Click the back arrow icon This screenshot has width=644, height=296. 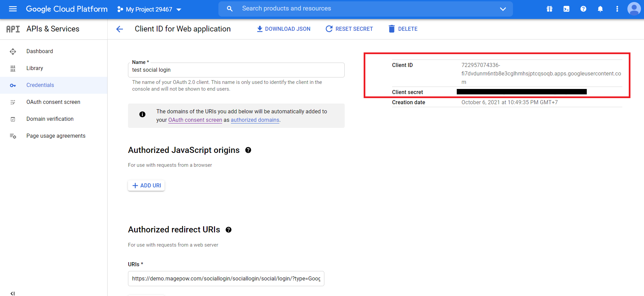pos(120,29)
